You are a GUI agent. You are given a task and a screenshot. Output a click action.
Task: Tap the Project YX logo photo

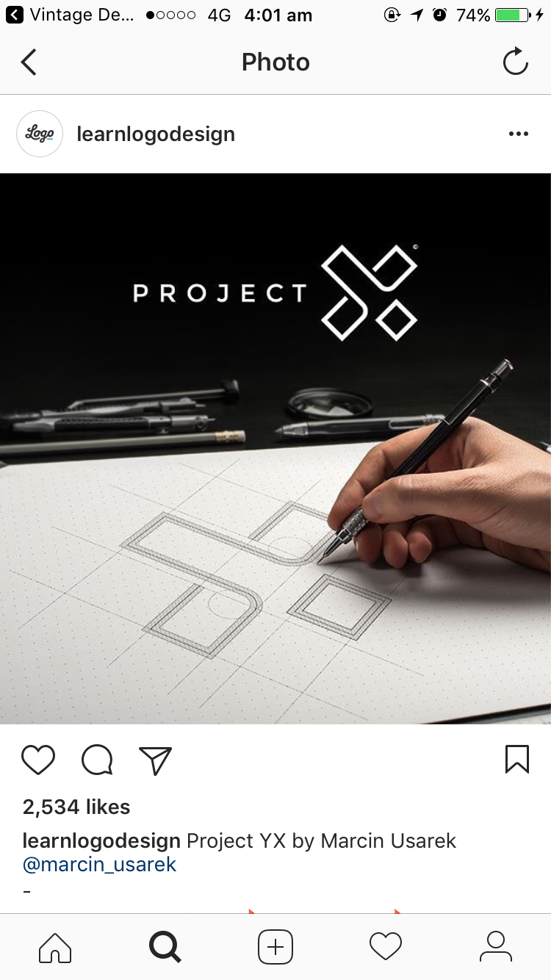coord(275,448)
